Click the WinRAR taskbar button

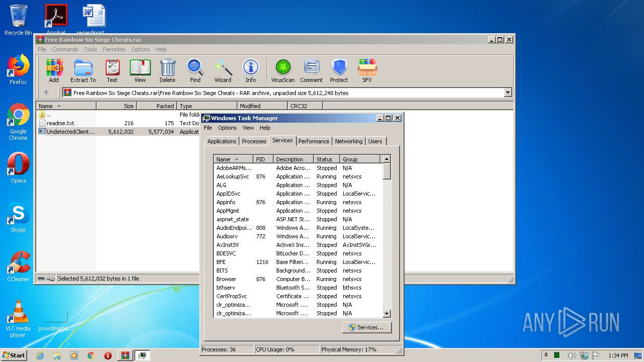click(x=125, y=355)
